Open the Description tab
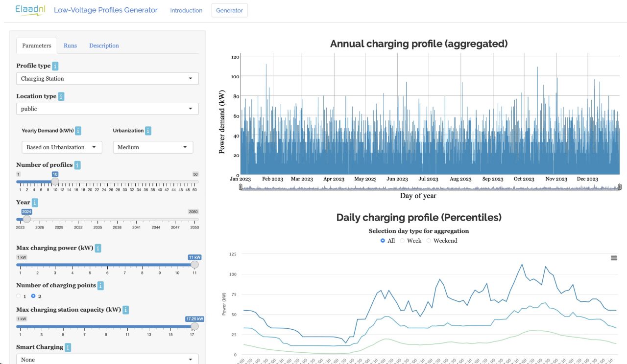Screen dimensions: 627x364 (104, 45)
